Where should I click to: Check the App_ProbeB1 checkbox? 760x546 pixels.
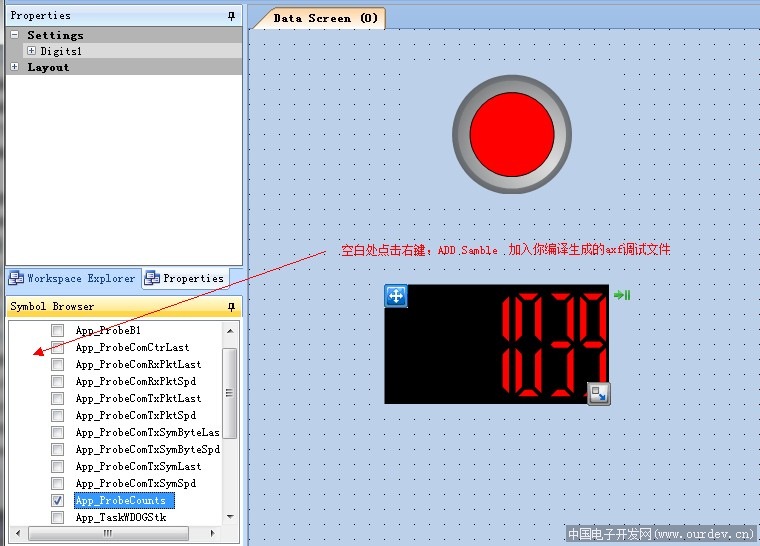(x=57, y=330)
